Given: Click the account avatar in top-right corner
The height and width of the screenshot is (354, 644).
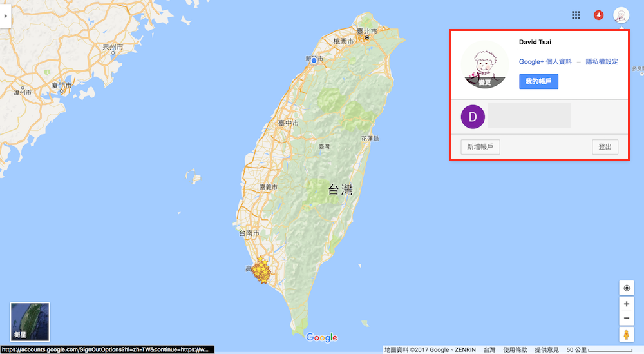Looking at the screenshot, I should pos(621,15).
